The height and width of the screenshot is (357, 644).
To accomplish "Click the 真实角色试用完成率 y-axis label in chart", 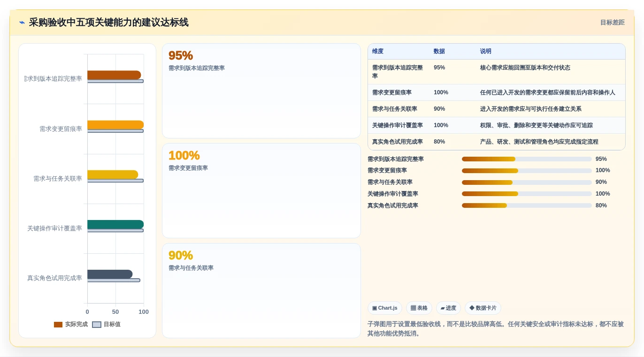I will click(54, 278).
